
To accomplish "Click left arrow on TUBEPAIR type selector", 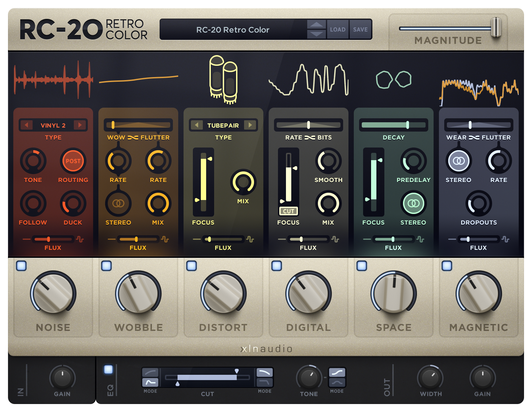I will (197, 125).
